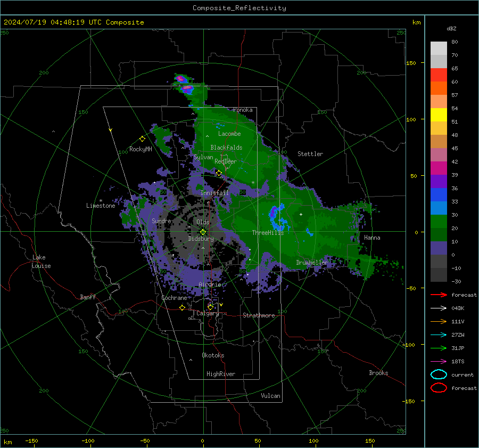479x448 pixels.
Task: Click the orange 57-60 dBZ color swatch
Action: (439, 88)
